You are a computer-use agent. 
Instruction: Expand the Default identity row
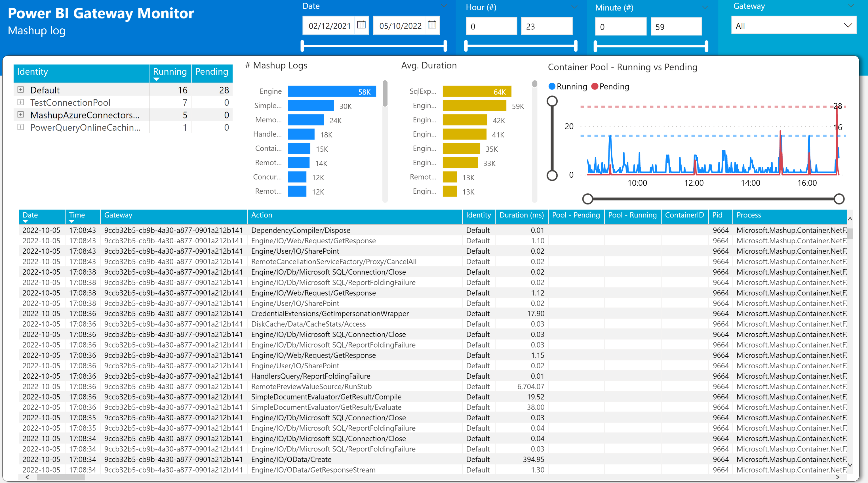coord(20,90)
